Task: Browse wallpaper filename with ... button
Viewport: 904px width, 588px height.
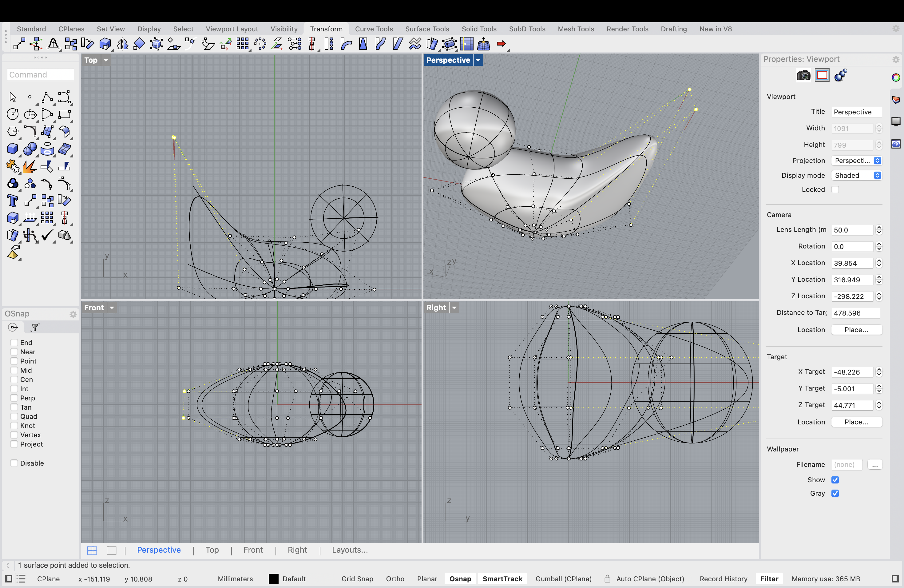Action: click(x=875, y=465)
